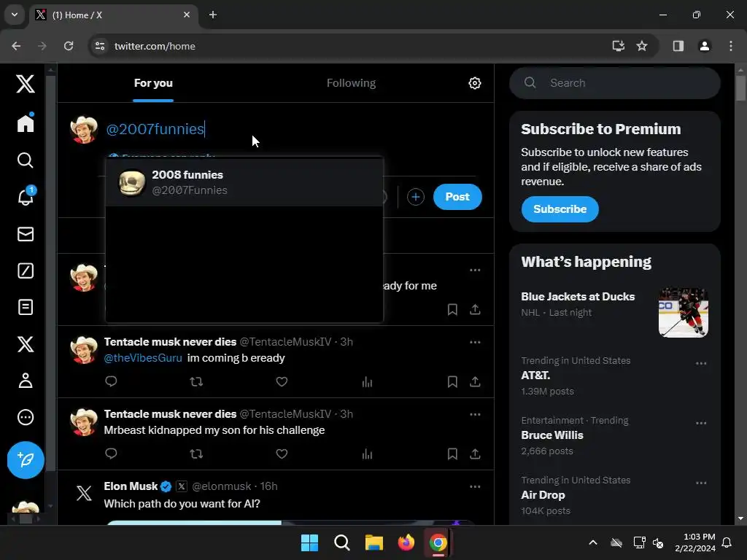
Task: Open timeline settings gear icon
Action: pos(474,83)
